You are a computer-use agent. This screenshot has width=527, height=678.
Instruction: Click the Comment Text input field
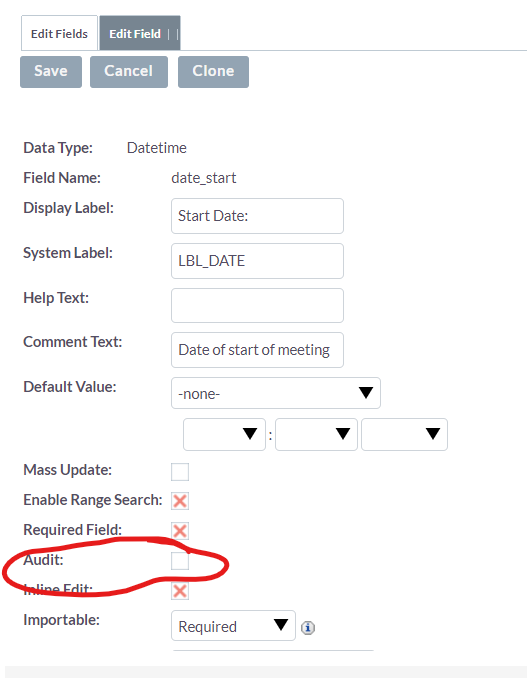257,350
